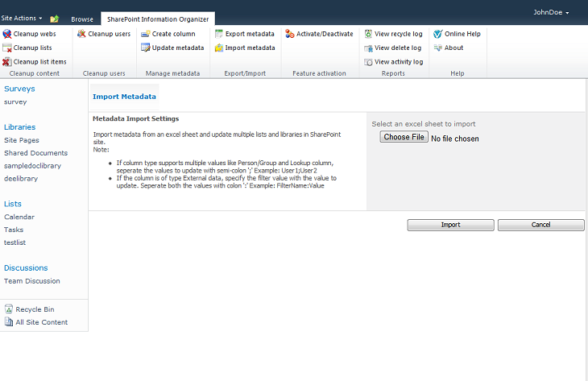Open the Lists heading link

click(13, 204)
